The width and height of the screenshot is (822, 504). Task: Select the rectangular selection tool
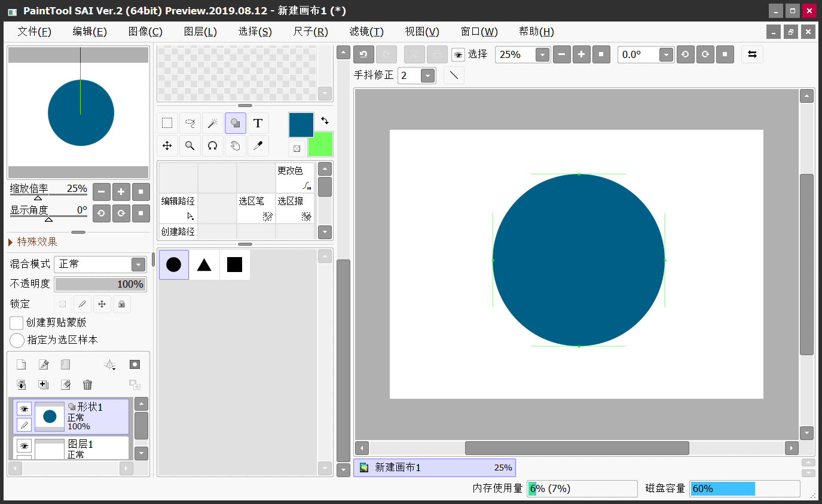167,123
